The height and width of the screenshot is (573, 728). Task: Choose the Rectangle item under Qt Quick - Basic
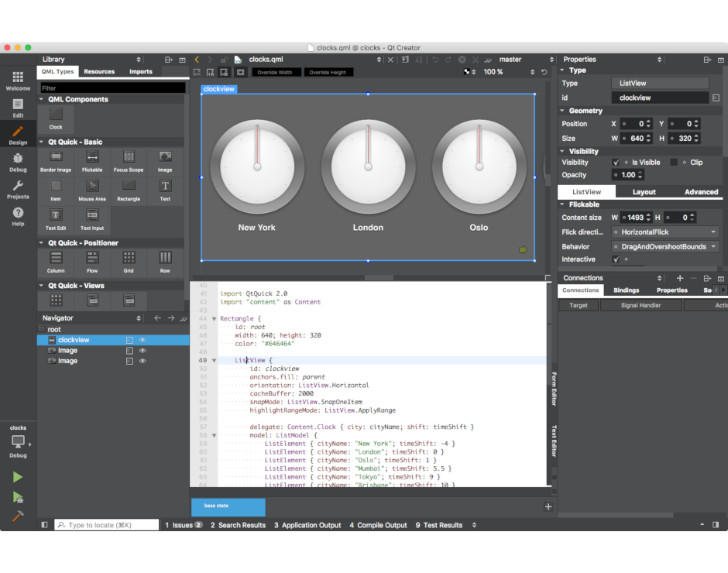(129, 188)
